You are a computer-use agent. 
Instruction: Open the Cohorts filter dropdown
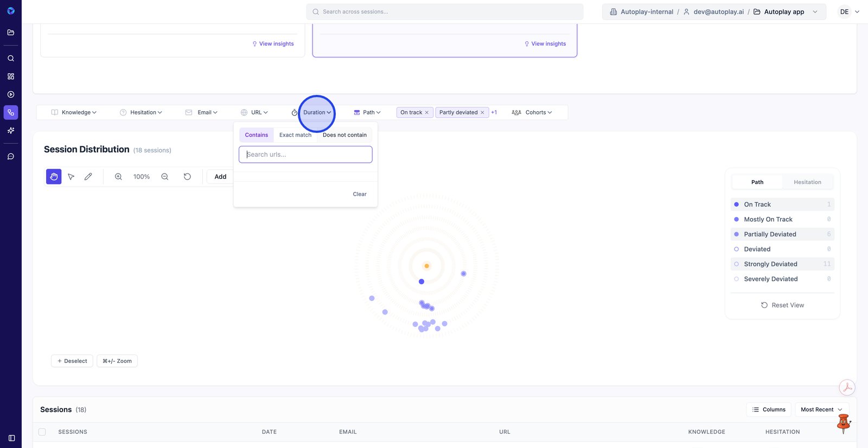pyautogui.click(x=532, y=112)
